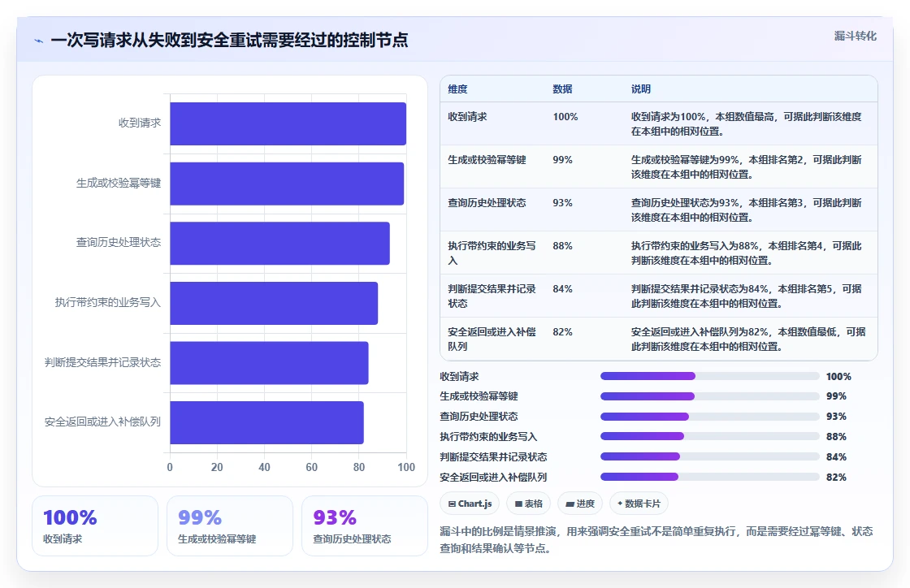910x588 pixels.
Task: Click the 88% value in table
Action: tap(562, 245)
